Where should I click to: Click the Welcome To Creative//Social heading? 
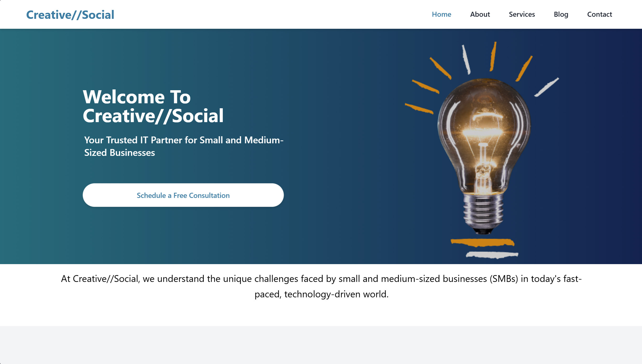tap(153, 106)
